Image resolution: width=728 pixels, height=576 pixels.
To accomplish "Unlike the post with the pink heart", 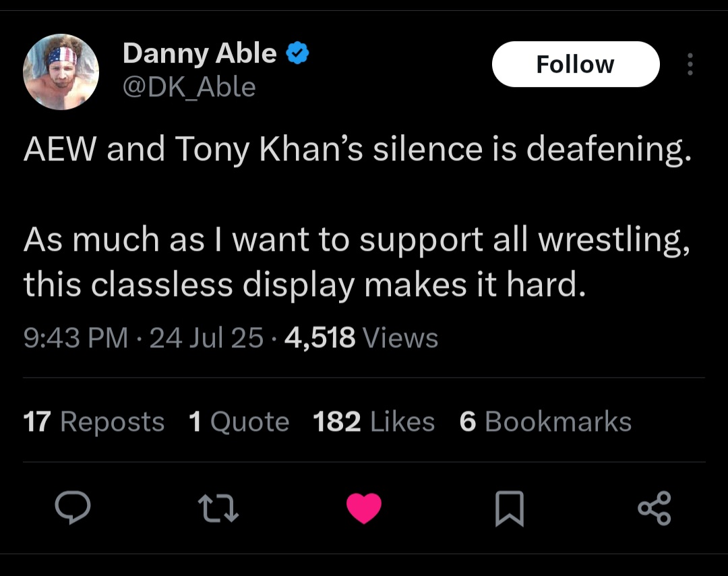I will 364,509.
